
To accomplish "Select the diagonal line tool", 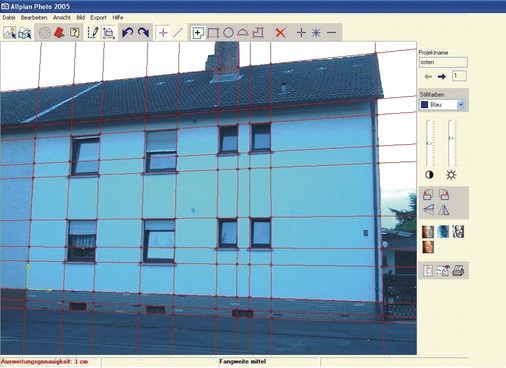I will [x=178, y=33].
